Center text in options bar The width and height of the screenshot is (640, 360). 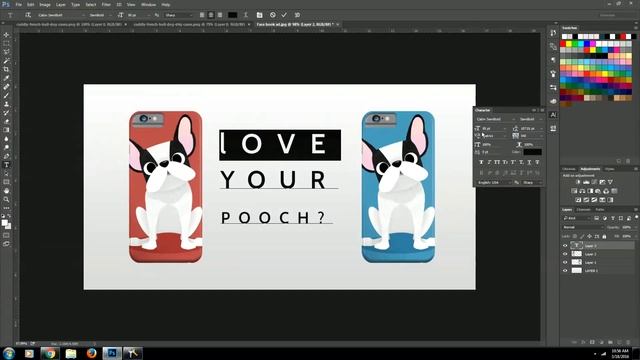[211, 15]
